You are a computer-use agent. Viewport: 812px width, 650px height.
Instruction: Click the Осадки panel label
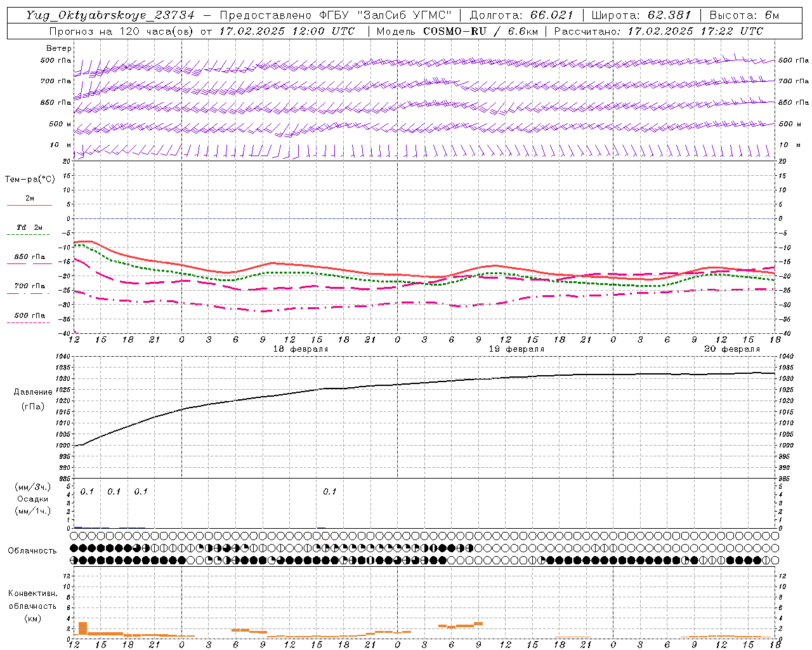(x=32, y=499)
